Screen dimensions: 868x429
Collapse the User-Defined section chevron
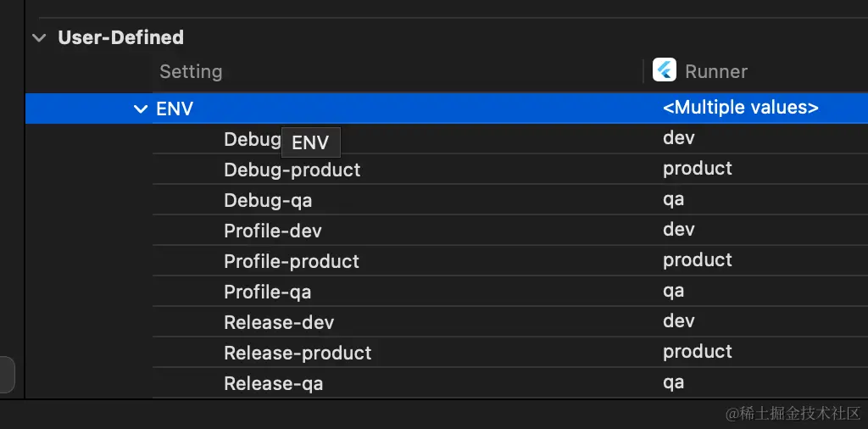(x=39, y=37)
